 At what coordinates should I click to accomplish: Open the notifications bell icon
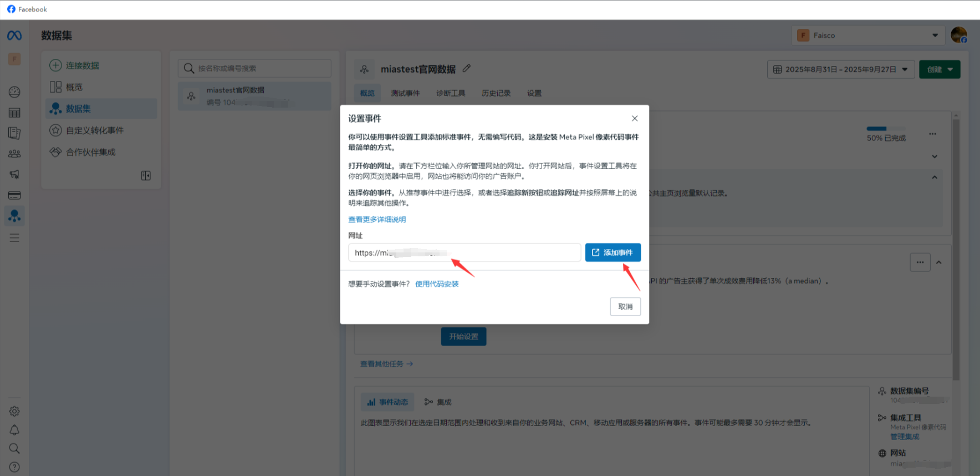14,430
